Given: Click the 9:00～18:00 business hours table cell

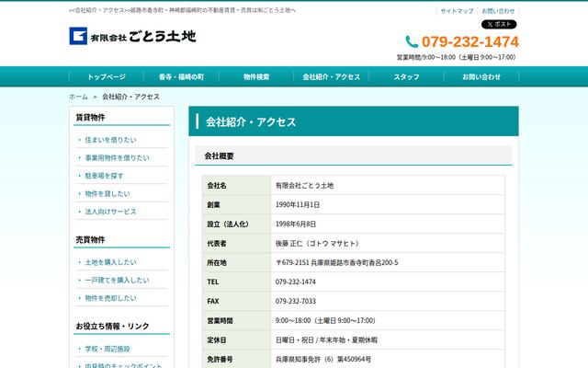Looking at the screenshot, I should tap(388, 321).
